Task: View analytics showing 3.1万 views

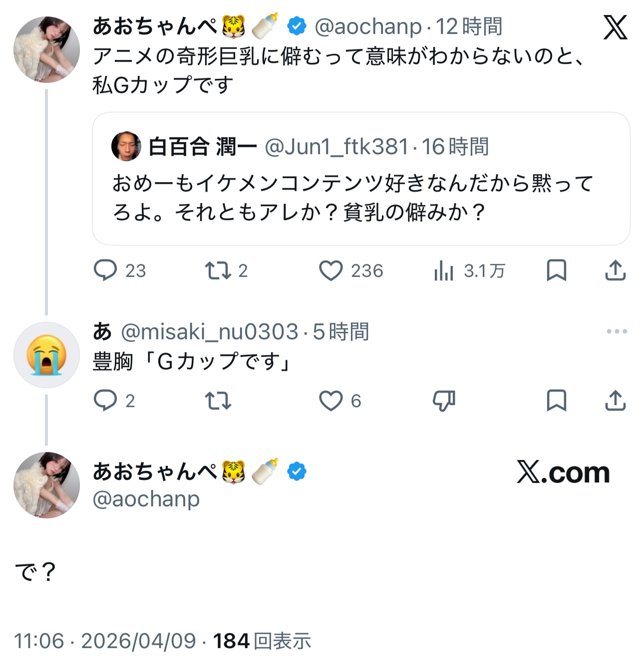Action: coord(444,271)
